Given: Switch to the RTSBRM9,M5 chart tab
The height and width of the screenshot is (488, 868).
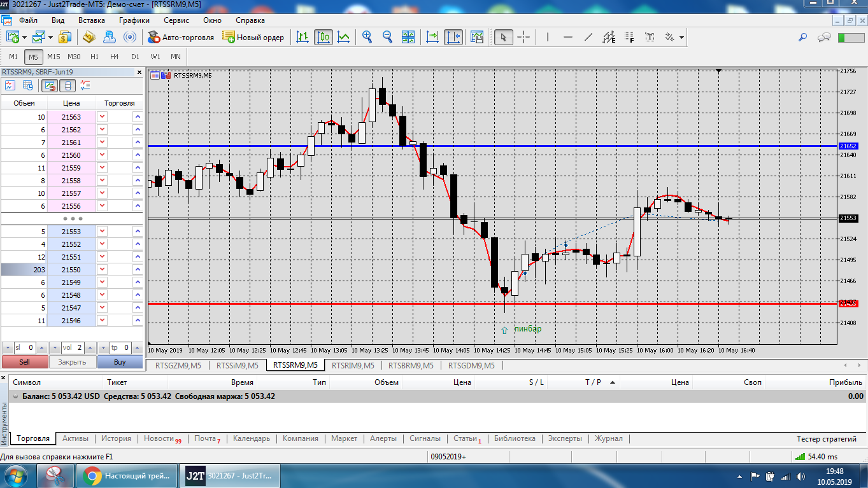Looking at the screenshot, I should coord(411,365).
